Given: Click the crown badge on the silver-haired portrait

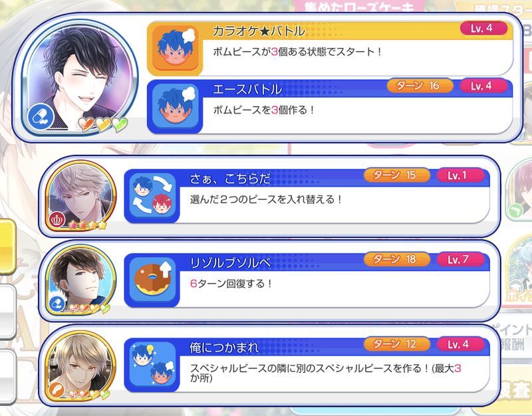Looking at the screenshot, I should coord(58,220).
